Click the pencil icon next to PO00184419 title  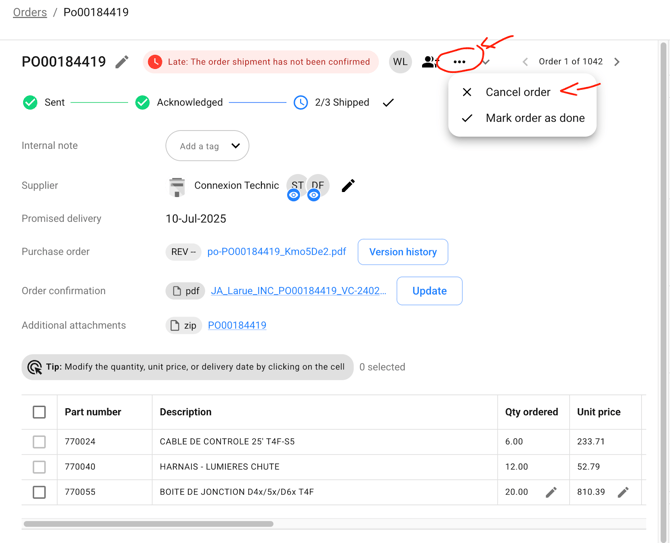click(x=122, y=62)
